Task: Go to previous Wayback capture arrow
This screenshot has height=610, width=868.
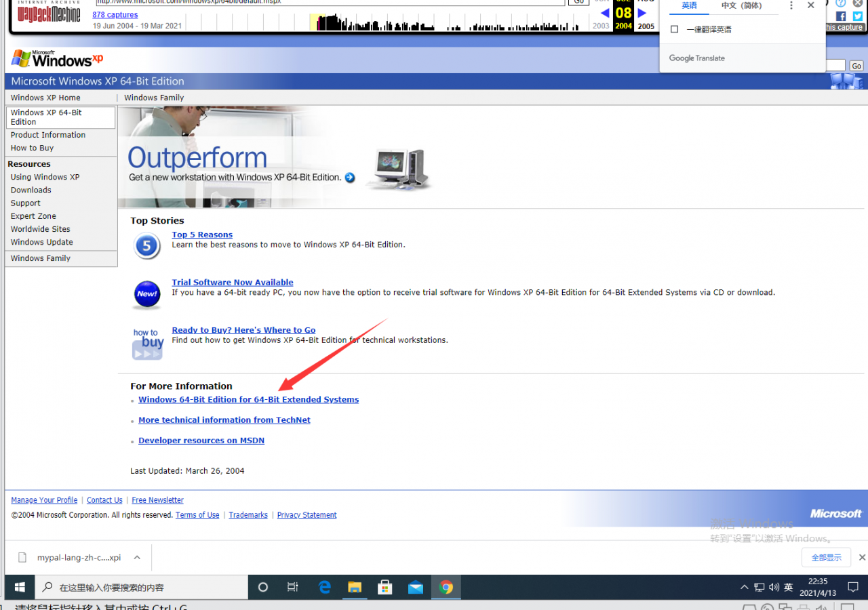Action: (x=605, y=13)
